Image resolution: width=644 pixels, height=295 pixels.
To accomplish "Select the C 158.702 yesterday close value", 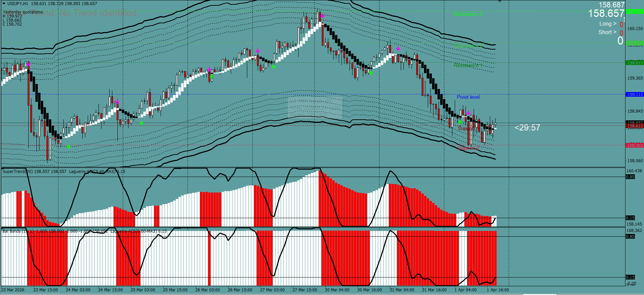I will (x=12, y=24).
